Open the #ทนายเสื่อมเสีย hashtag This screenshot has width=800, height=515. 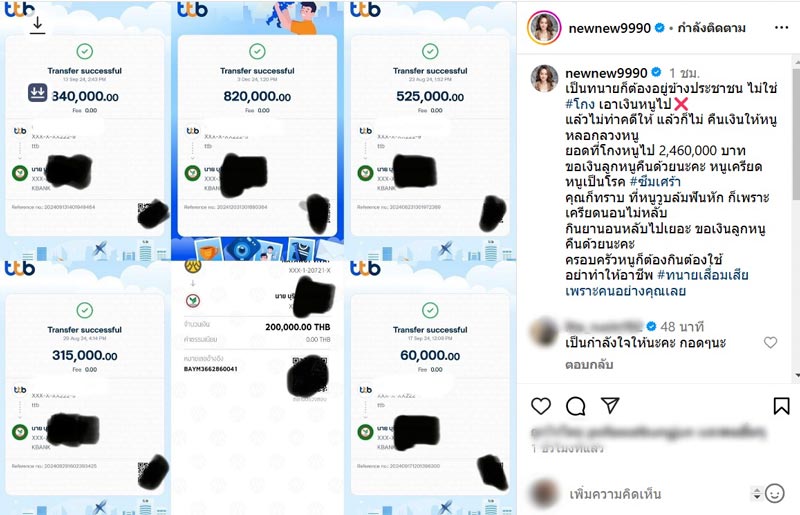coord(703,275)
